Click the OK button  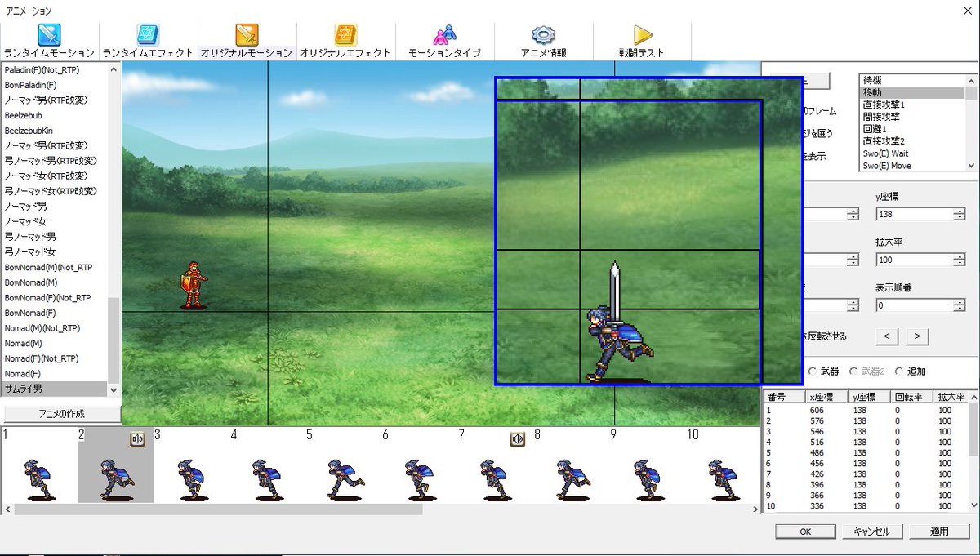pos(805,532)
